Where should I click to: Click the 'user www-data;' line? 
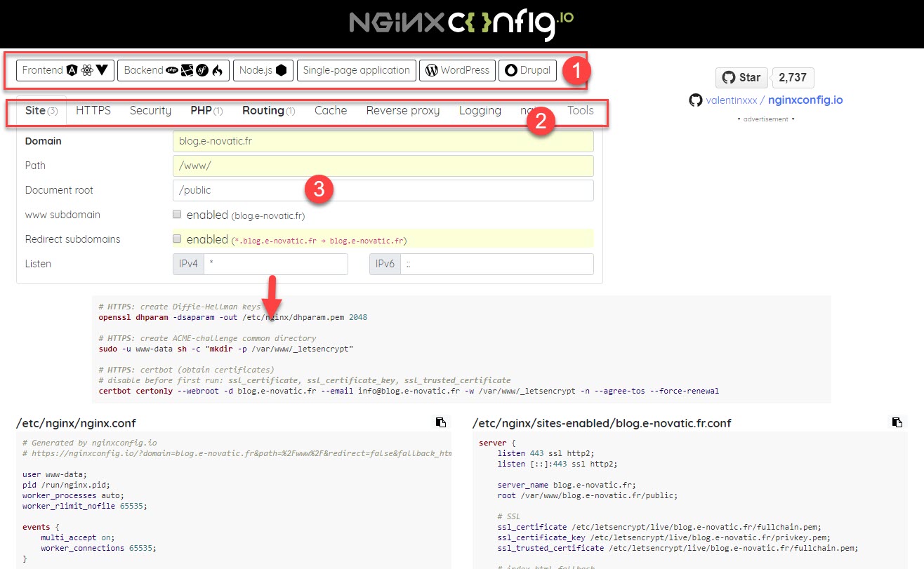pos(55,474)
